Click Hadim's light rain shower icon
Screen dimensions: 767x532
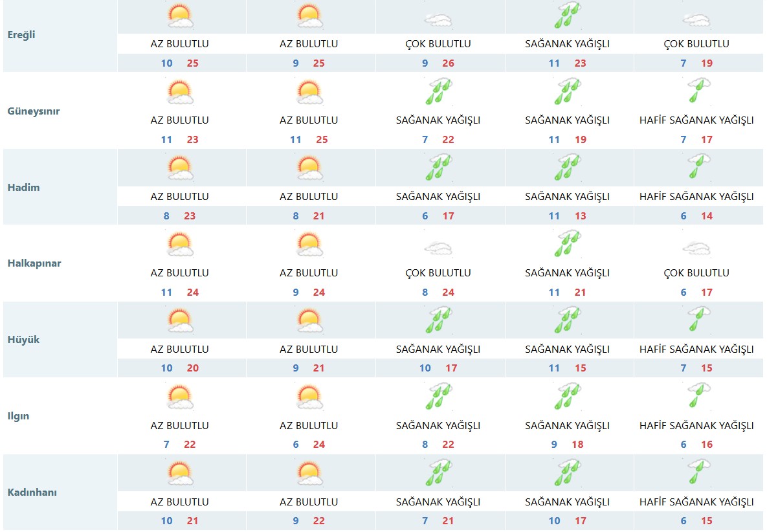tap(697, 168)
